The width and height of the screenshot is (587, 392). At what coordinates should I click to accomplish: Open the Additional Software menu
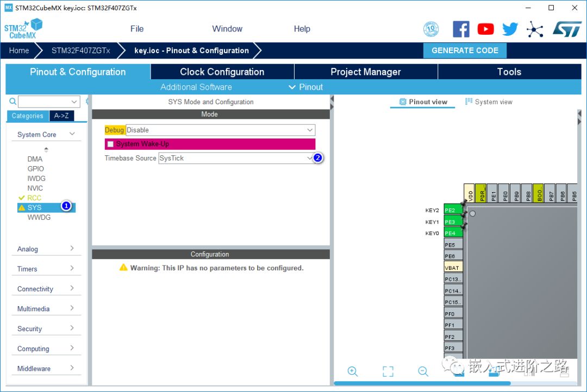click(x=196, y=87)
